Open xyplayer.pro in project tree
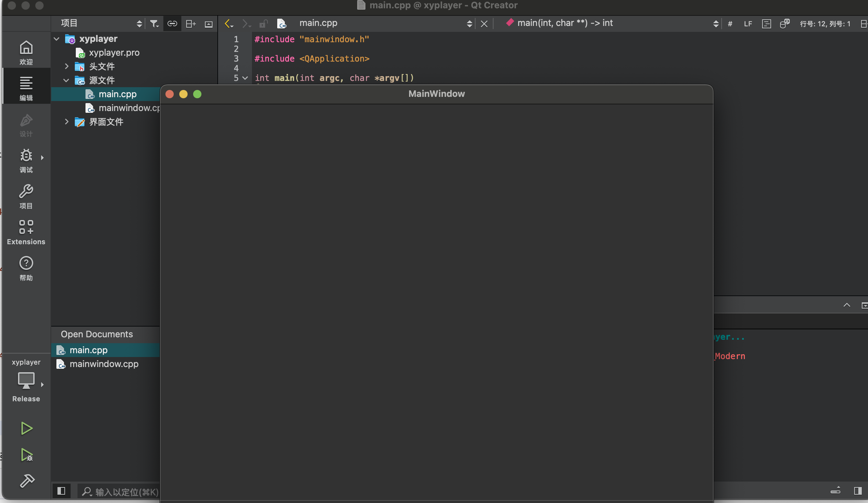 tap(114, 53)
